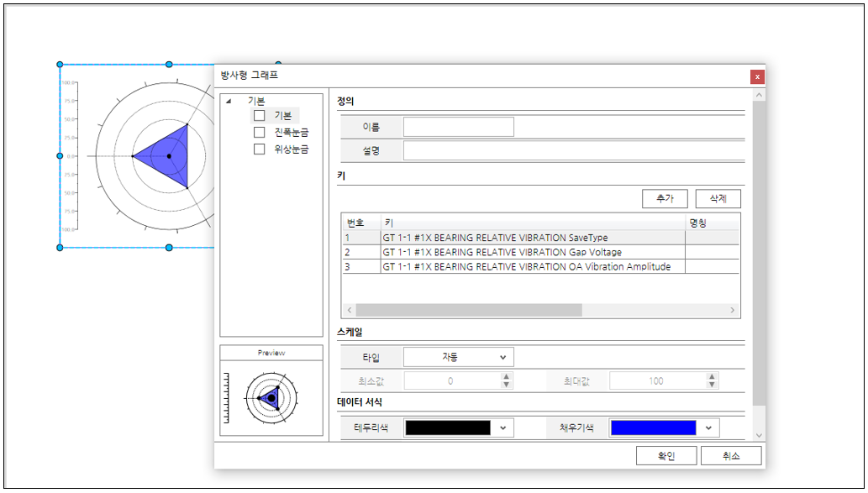This screenshot has height=493, width=868.
Task: Click the 키 column header
Action: coord(533,223)
